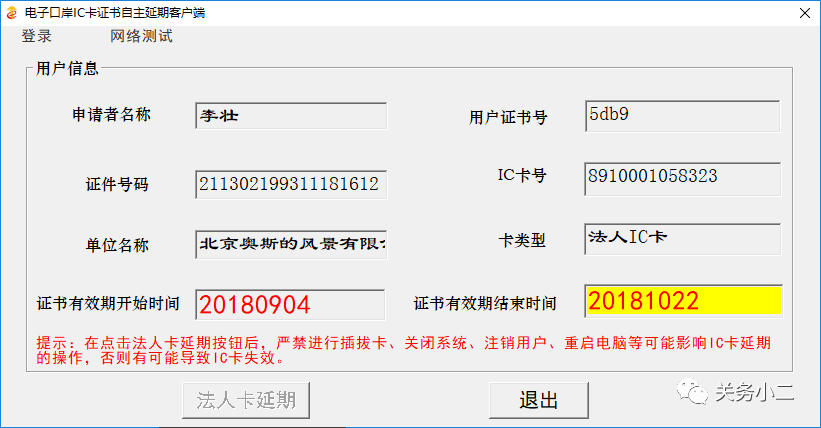Click the 用户信息 group box label

coord(67,69)
